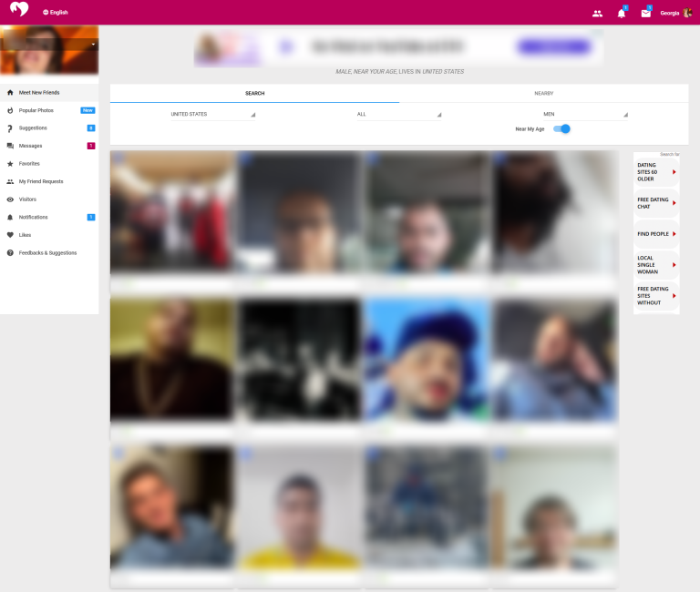The image size is (700, 592).
Task: Click the heart logo in the header
Action: pyautogui.click(x=19, y=12)
